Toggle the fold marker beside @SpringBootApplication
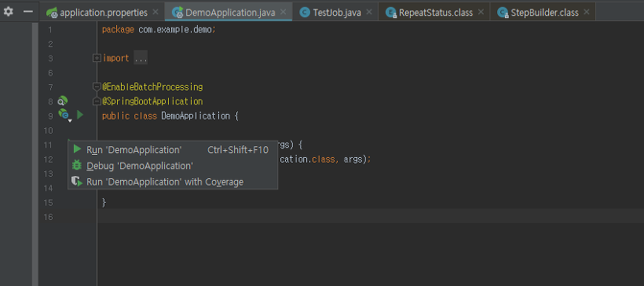This screenshot has height=286, width=644. [x=97, y=101]
